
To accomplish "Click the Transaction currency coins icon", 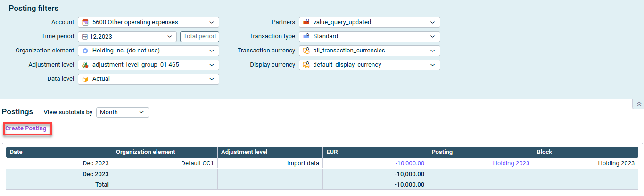I will pos(306,51).
